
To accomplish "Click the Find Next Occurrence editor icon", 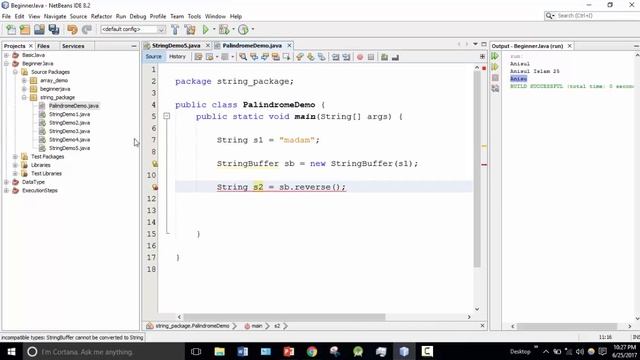I will pos(265,57).
